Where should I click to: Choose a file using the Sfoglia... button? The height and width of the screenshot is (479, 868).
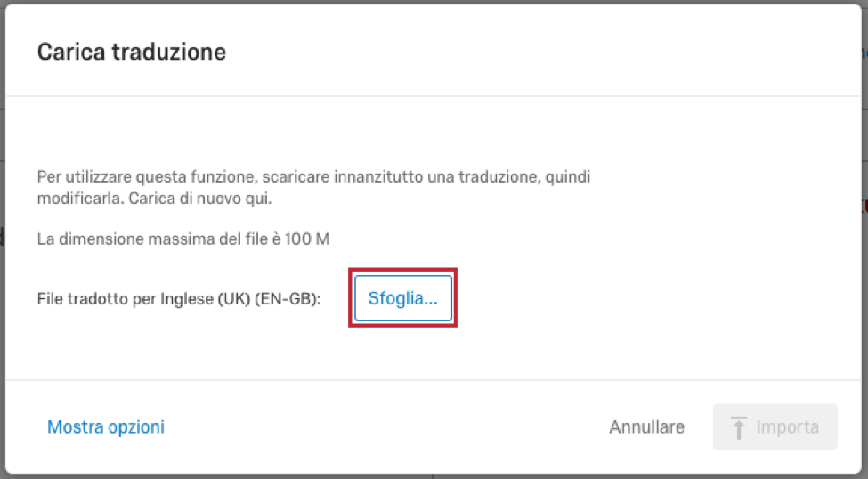point(403,298)
